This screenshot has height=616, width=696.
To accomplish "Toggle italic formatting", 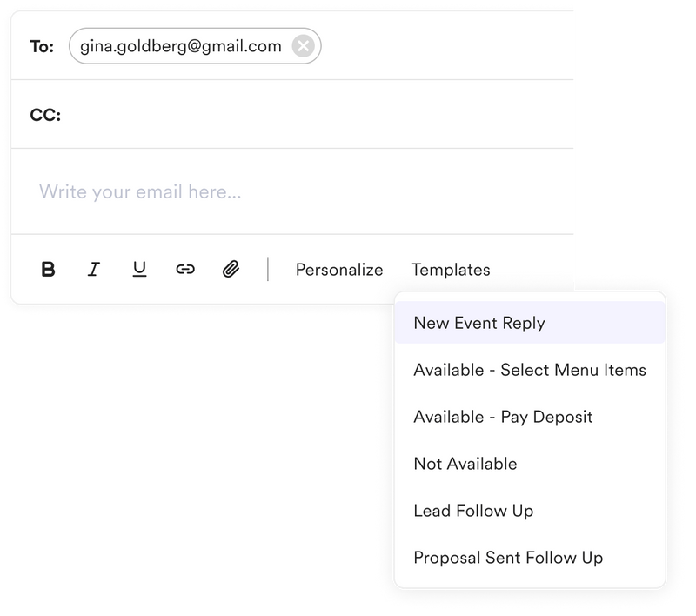I will [94, 270].
